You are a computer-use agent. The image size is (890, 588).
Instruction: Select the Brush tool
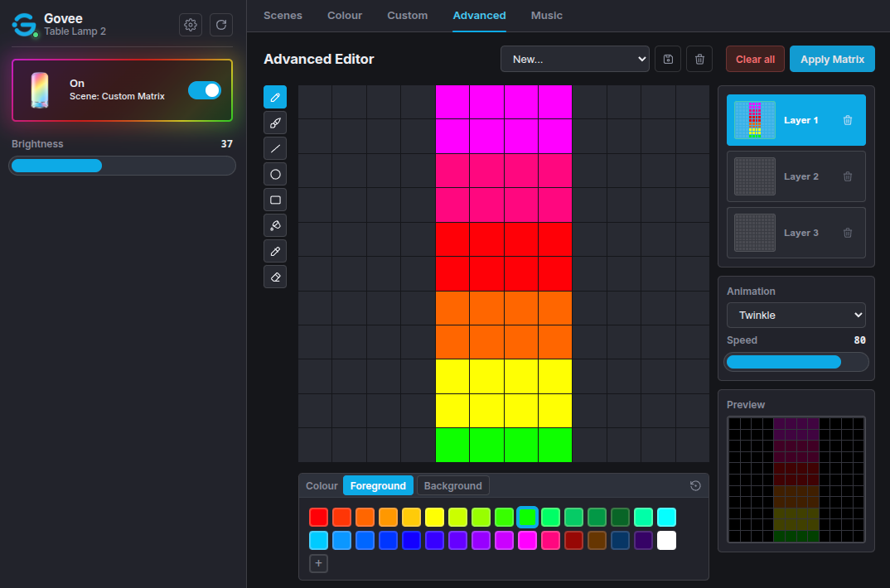(x=275, y=123)
